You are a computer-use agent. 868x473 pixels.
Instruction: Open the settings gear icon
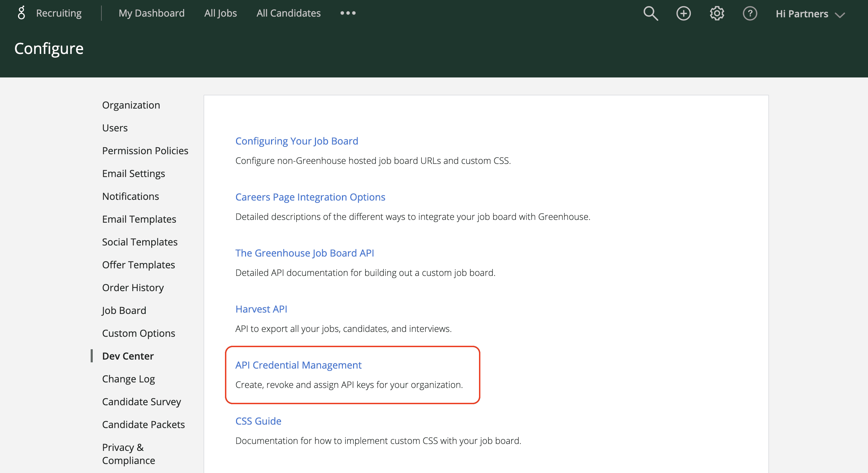716,13
